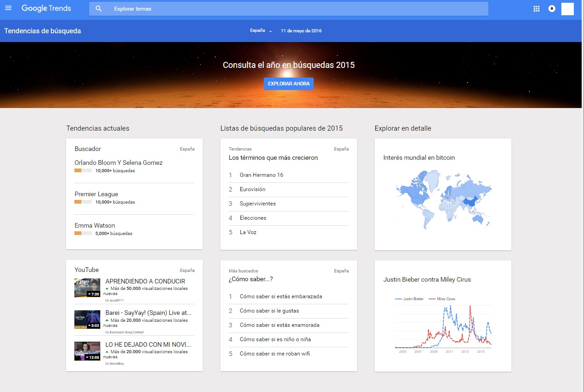
Task: Open APRENDIENDO A CONDUCIR video title
Action: pos(145,281)
